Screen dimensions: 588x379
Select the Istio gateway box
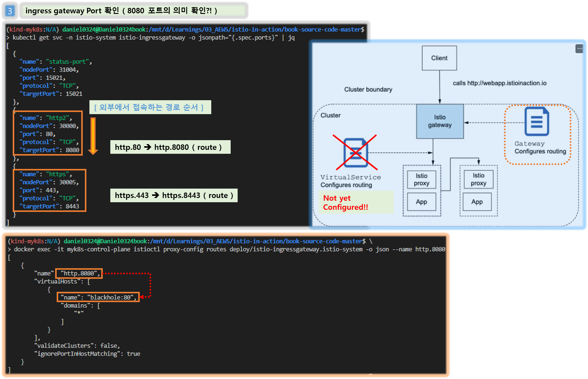tap(440, 121)
